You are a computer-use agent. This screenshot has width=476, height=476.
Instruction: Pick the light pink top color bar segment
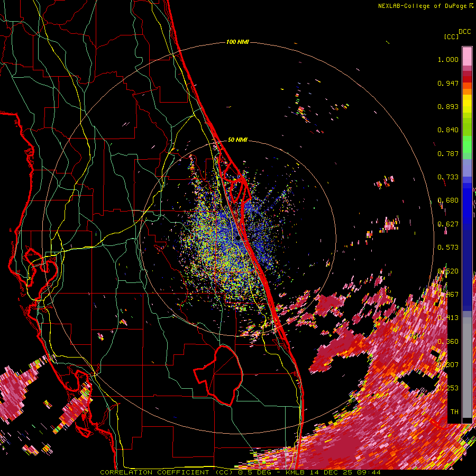coord(467,56)
